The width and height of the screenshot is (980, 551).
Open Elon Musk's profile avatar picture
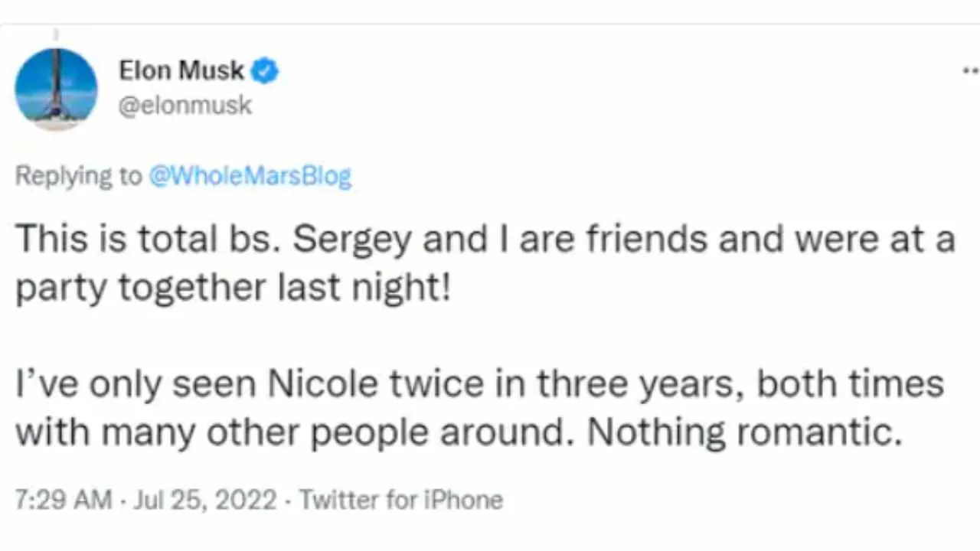(56, 88)
